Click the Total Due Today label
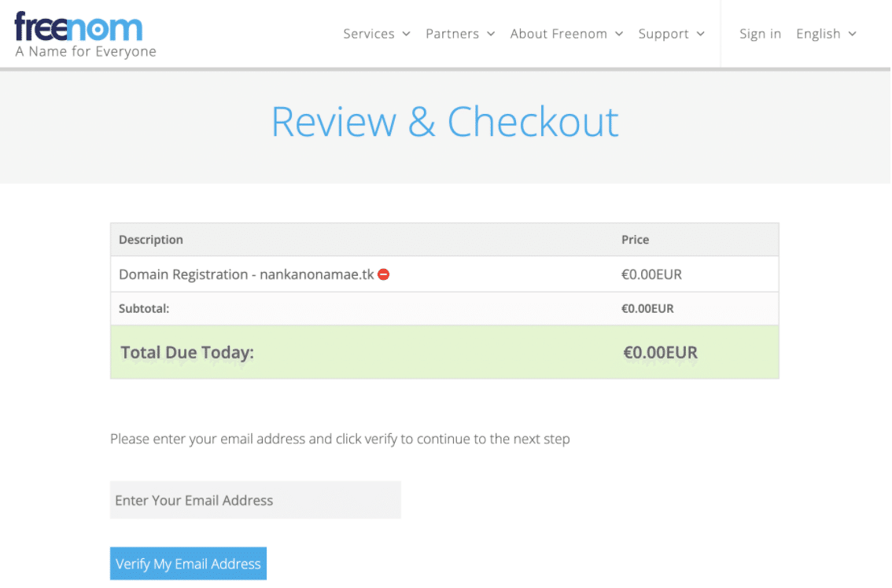The height and width of the screenshot is (588, 892). 187,353
